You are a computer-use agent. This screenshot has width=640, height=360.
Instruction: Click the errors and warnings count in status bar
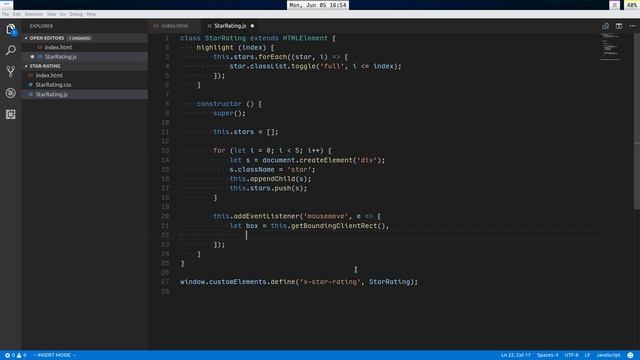point(16,355)
